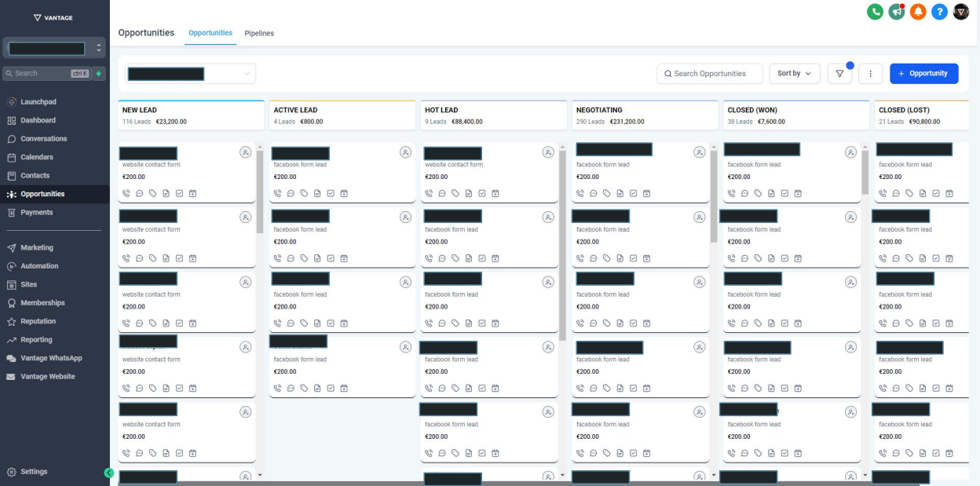Click the €88,400.00 total under HOT LEAD
Image resolution: width=980 pixels, height=486 pixels.
click(467, 122)
